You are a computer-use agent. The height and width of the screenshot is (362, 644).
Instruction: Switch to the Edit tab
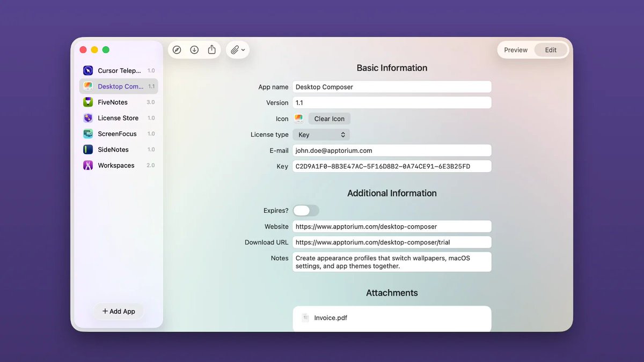tap(551, 50)
